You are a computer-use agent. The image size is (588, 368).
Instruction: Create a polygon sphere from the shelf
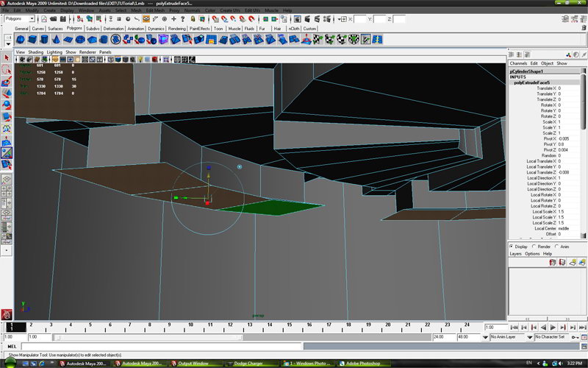pos(21,39)
